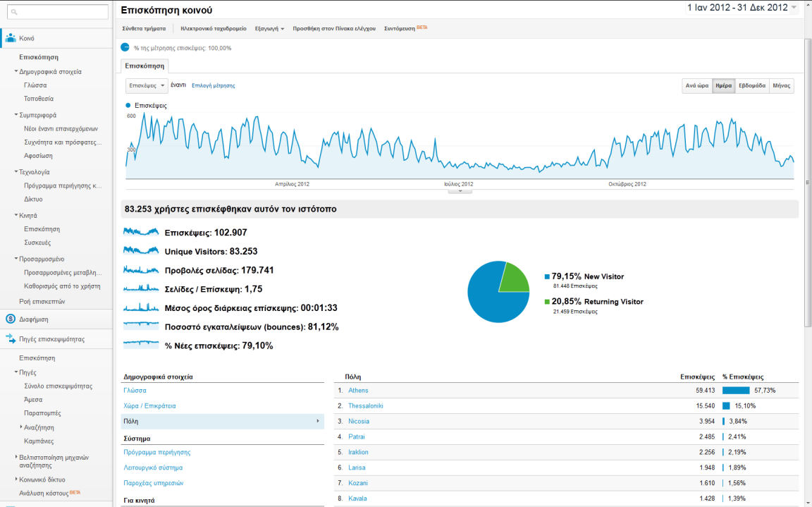Switch to the Επισκόπηση tab
This screenshot has width=812, height=507.
point(144,66)
